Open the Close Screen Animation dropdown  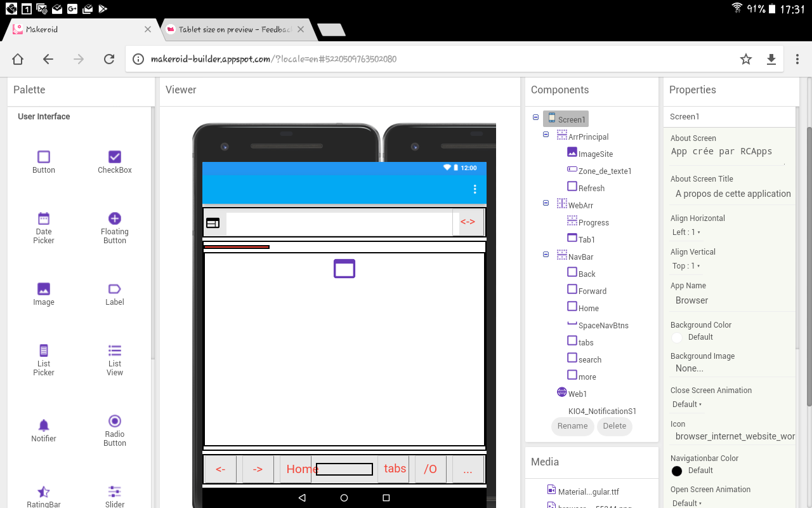[x=687, y=404]
